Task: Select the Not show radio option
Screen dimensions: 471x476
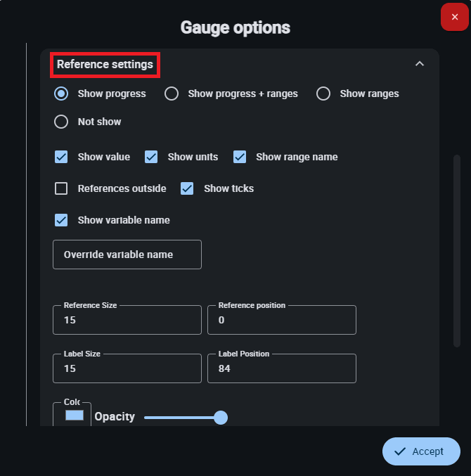Action: pos(61,122)
